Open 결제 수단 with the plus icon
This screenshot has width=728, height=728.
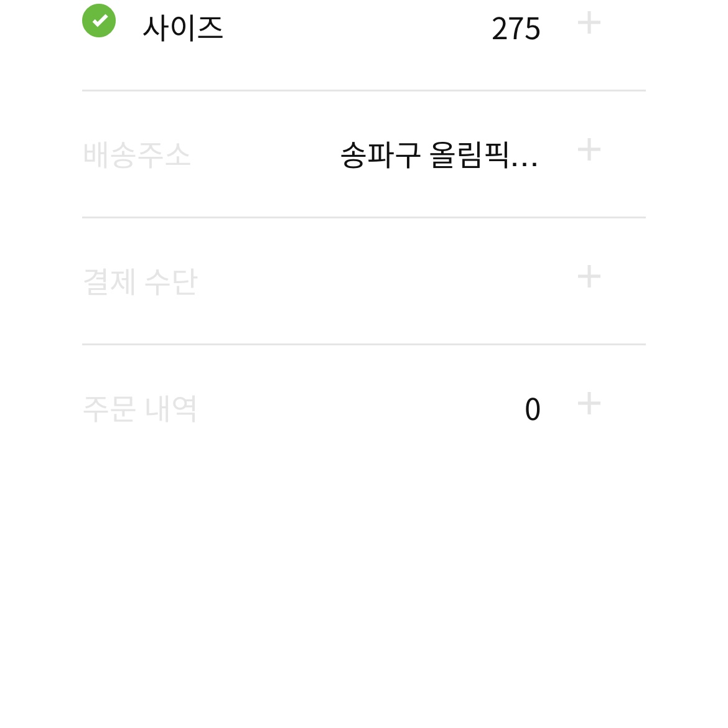click(589, 277)
